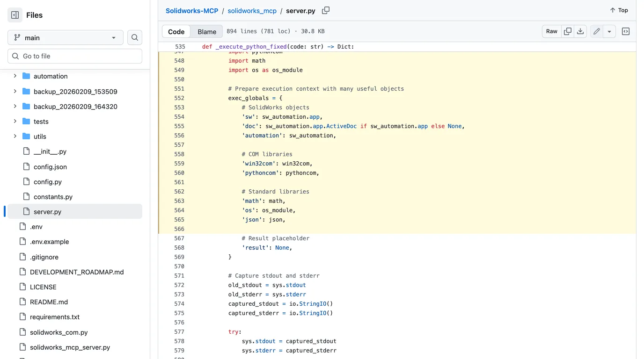Switch to the Blame tab
This screenshot has height=359, width=644.
[x=207, y=31]
